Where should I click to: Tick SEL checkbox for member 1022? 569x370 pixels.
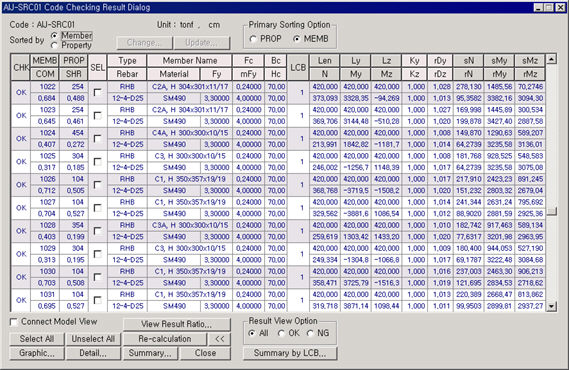97,92
